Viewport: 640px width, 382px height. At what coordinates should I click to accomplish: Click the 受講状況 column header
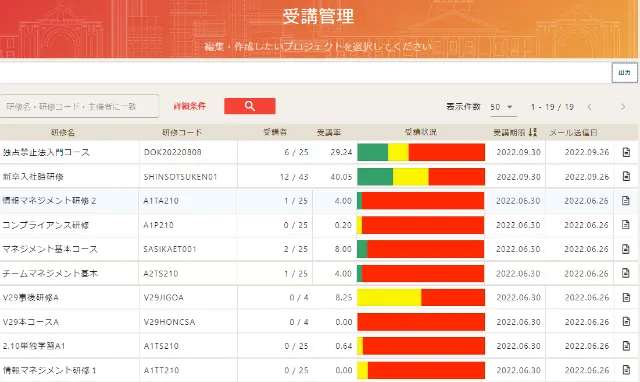click(x=421, y=132)
